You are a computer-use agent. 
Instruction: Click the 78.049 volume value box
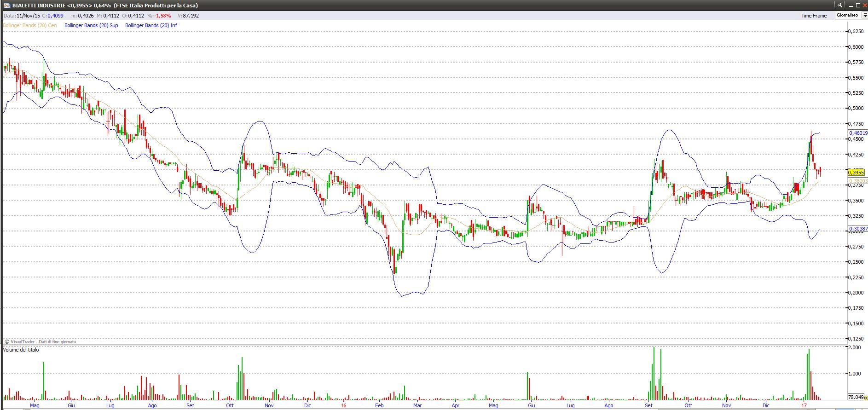click(x=856, y=397)
